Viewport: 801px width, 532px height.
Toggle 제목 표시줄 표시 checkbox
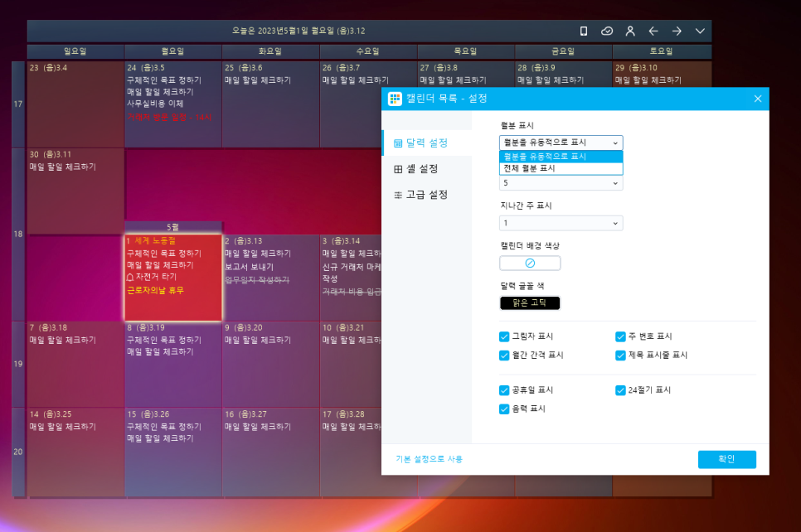(x=620, y=355)
